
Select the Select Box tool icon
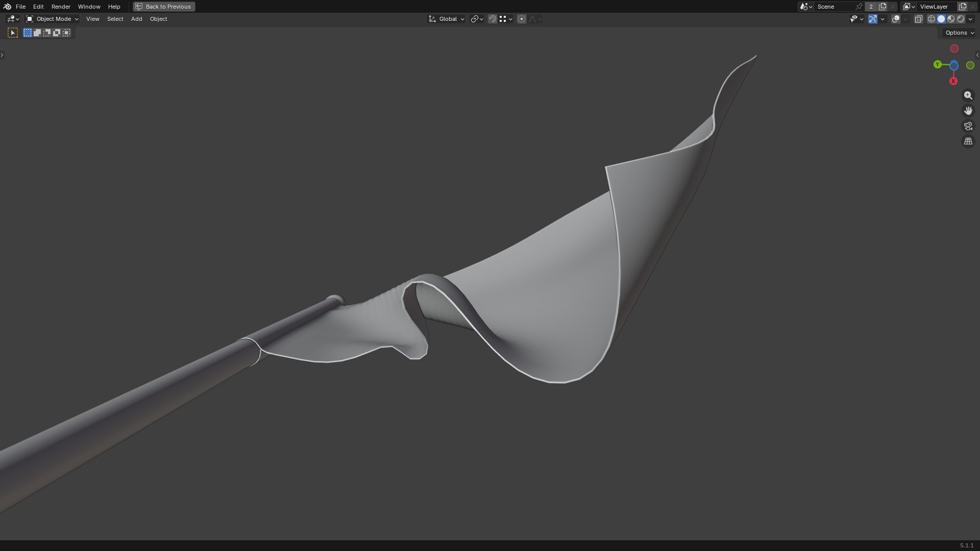pos(13,33)
